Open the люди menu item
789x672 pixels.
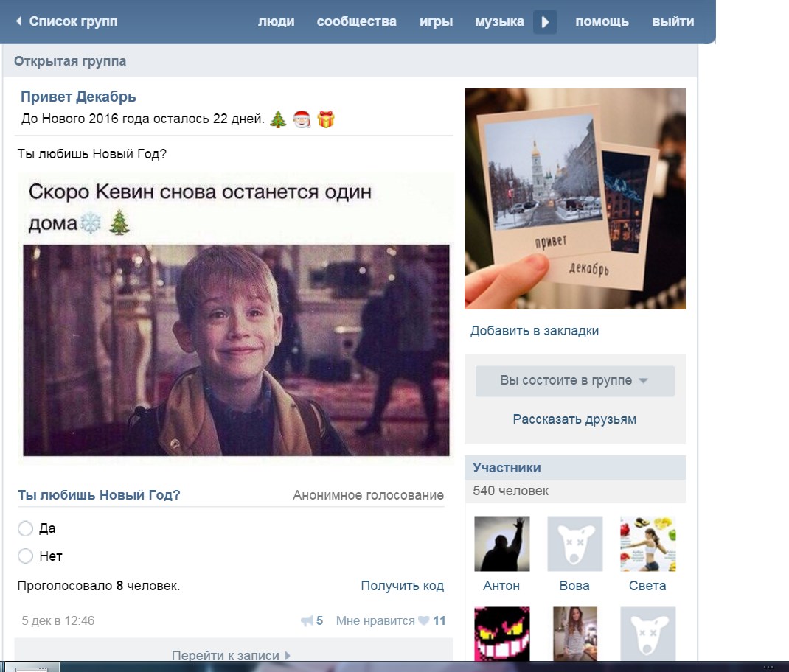[x=277, y=21]
